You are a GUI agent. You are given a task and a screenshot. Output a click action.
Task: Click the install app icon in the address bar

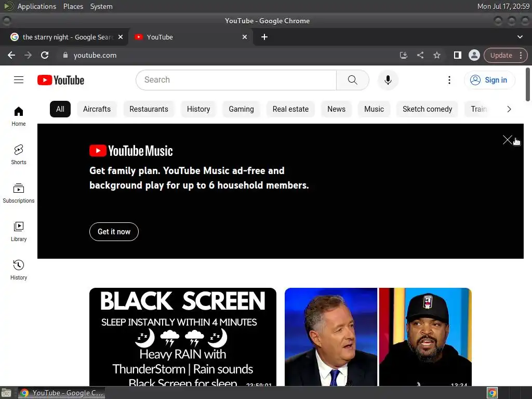pyautogui.click(x=403, y=55)
